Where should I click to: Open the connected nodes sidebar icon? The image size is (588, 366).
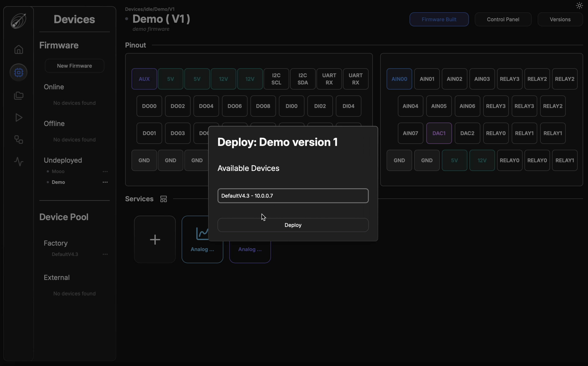(x=19, y=140)
